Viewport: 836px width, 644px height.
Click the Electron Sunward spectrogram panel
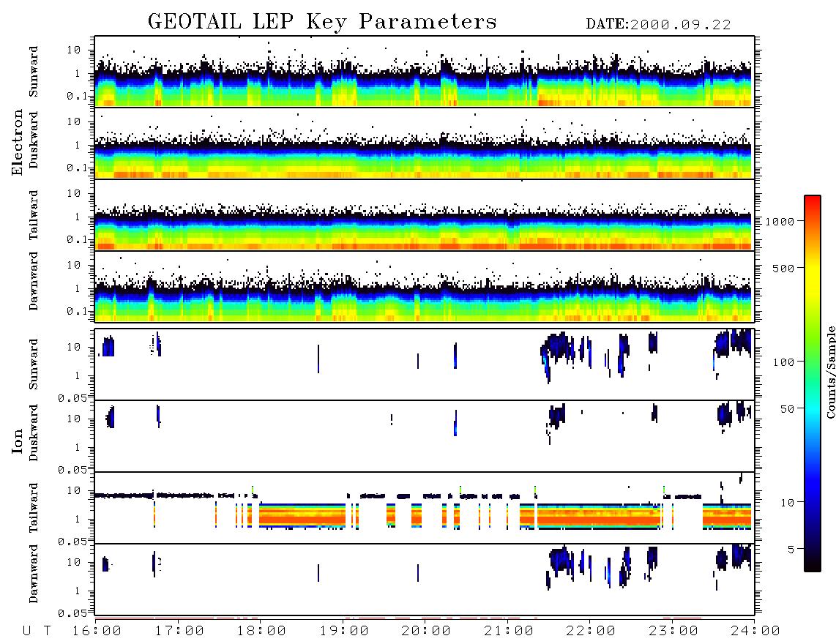coord(425,72)
